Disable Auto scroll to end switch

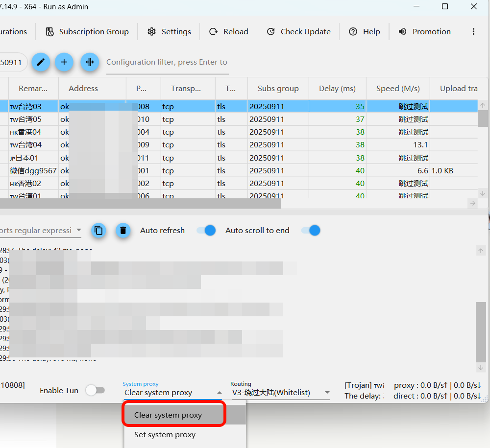click(x=311, y=231)
